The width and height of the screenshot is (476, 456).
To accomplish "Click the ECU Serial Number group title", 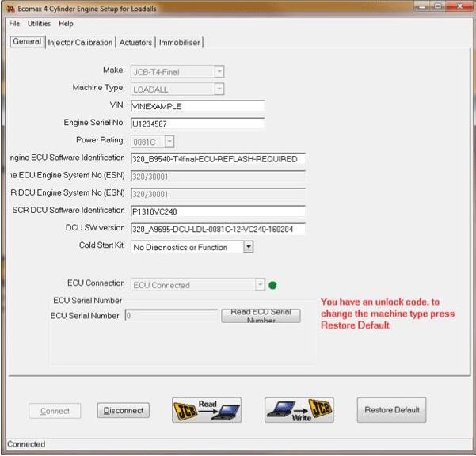I will [x=87, y=300].
